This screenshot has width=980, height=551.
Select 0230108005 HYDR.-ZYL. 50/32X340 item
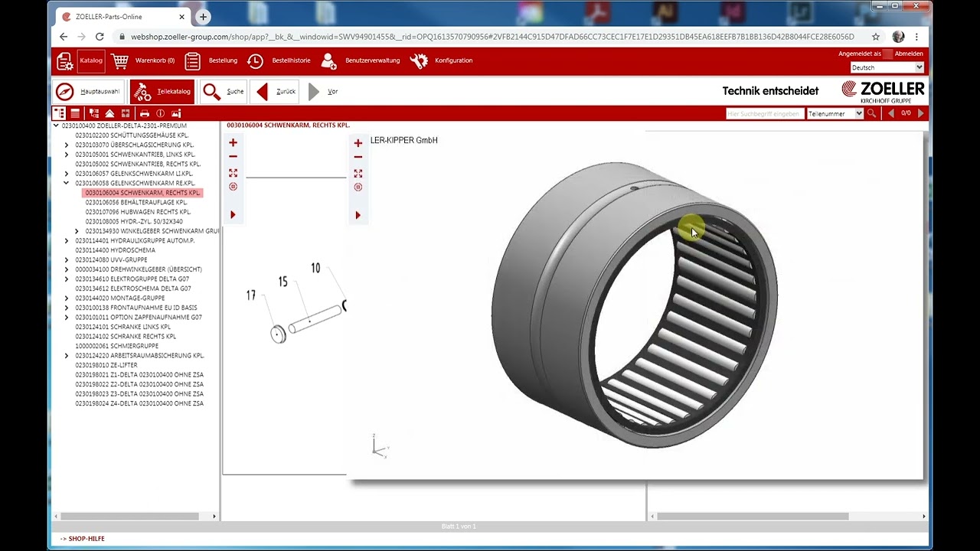(134, 221)
